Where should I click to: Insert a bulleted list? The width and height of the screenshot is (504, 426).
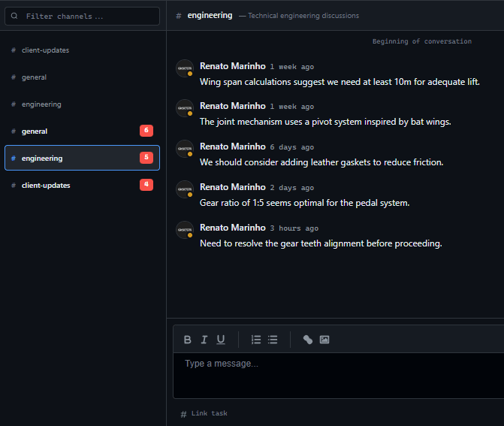pos(273,340)
